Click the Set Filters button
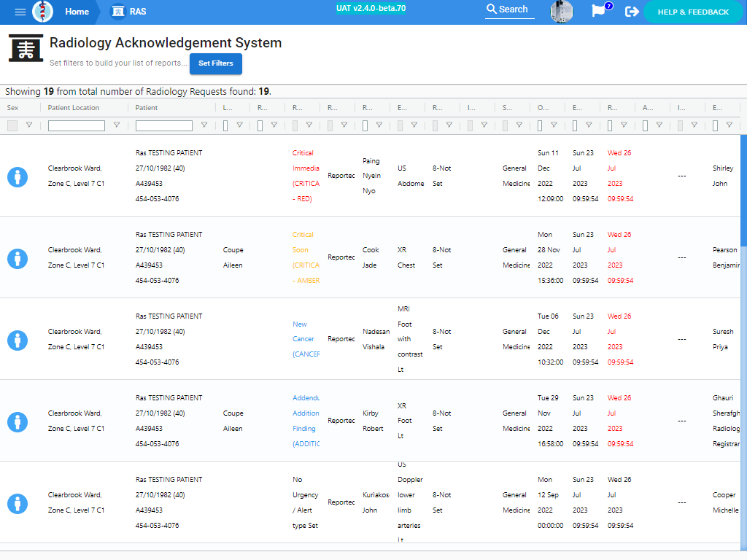The height and width of the screenshot is (560, 747). (215, 63)
